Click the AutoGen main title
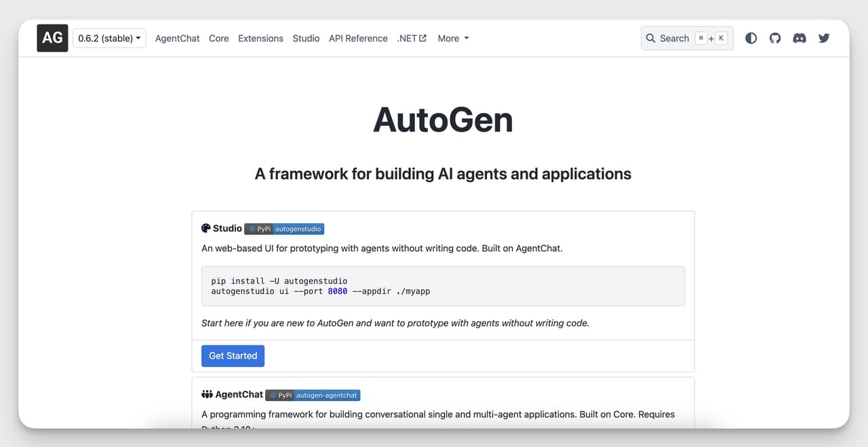Image resolution: width=868 pixels, height=447 pixels. [x=443, y=119]
